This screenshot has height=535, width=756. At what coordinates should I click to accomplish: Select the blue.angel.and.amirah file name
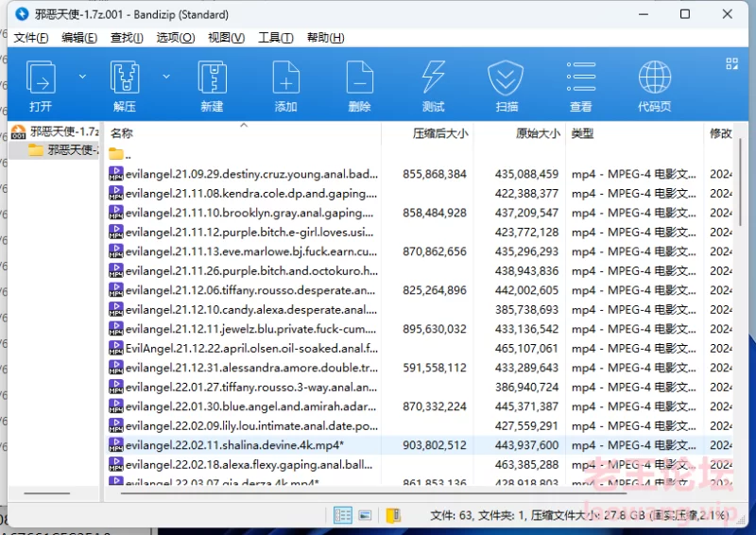tap(250, 406)
